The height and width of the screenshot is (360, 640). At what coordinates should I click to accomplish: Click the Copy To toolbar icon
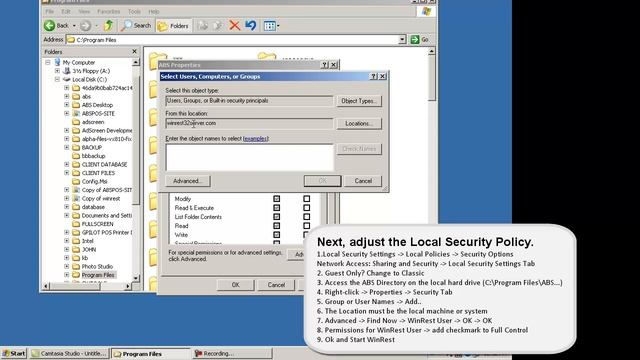coord(218,26)
